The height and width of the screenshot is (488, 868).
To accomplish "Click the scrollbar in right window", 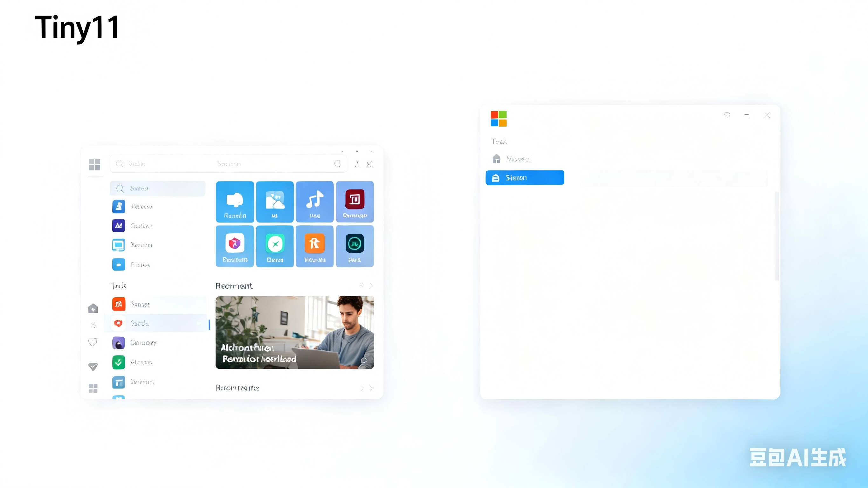I will 777,236.
